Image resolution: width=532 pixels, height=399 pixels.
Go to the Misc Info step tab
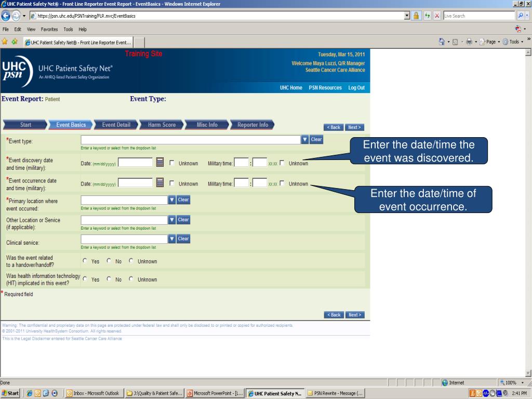pyautogui.click(x=207, y=125)
